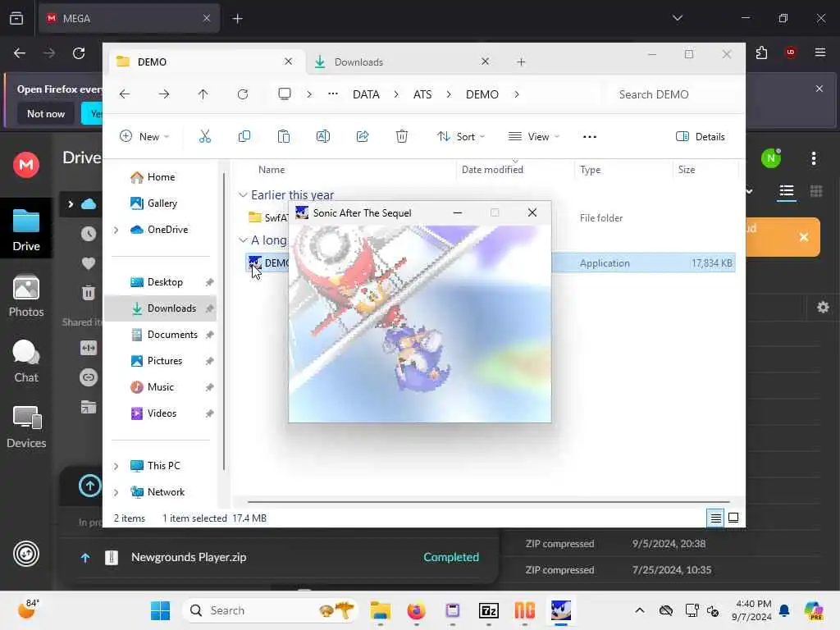Open the See more ellipsis in Explorer toolbar
Screen dimensions: 840x630
[590, 137]
